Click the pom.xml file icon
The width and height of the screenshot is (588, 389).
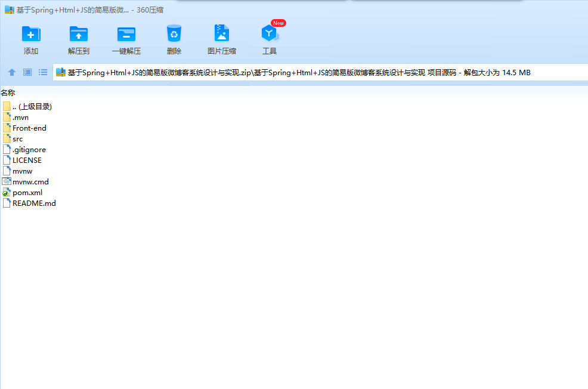[x=7, y=193]
